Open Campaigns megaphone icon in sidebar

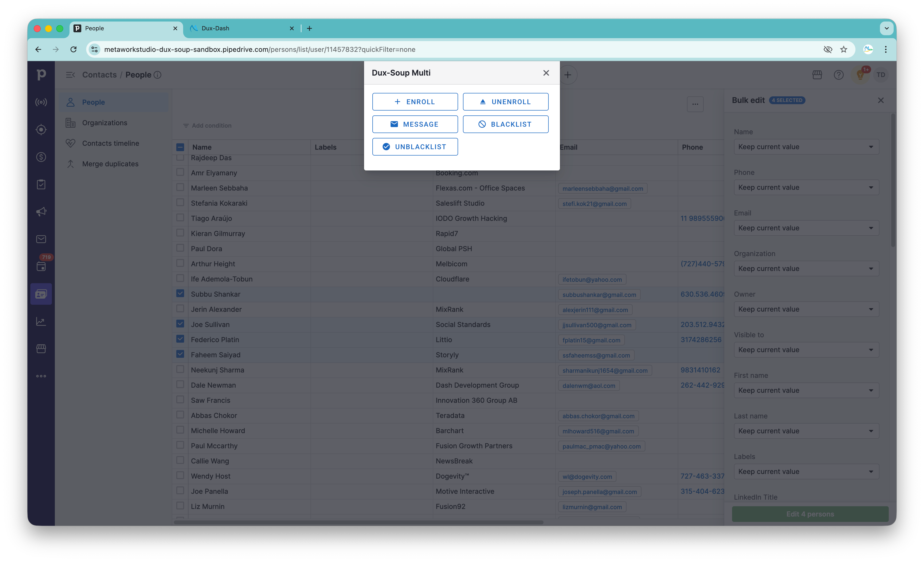click(41, 212)
